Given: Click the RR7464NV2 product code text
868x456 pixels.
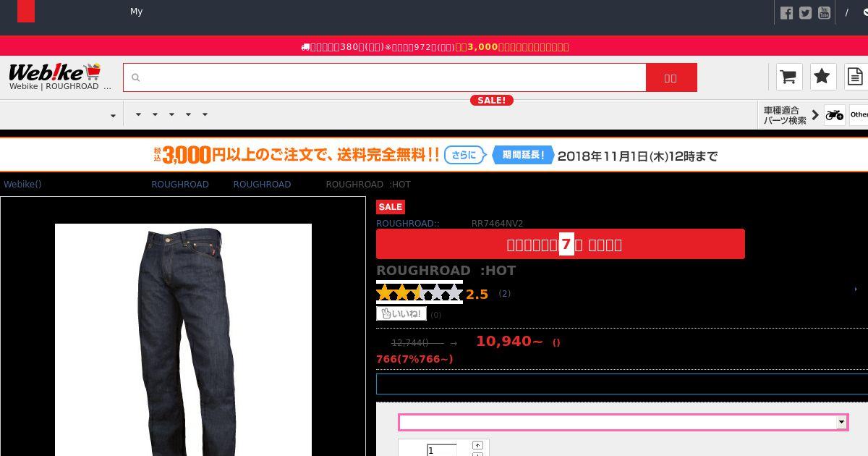Looking at the screenshot, I should tap(497, 224).
